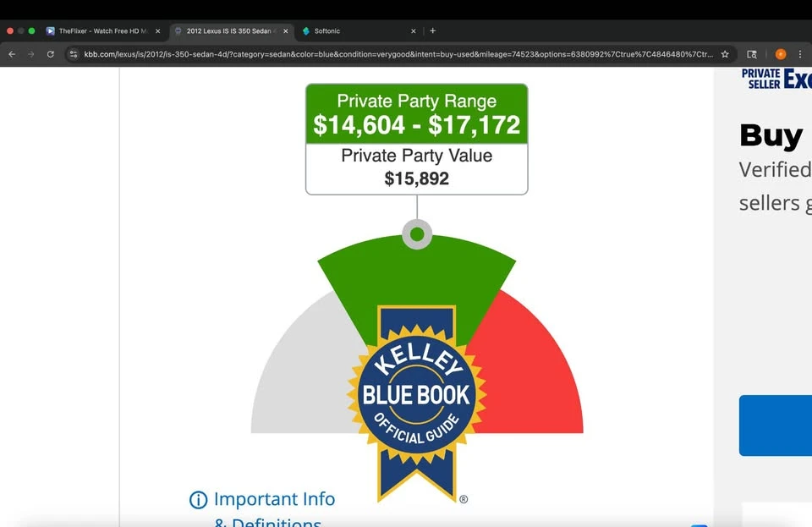Click the browser forward arrow

[x=31, y=54]
